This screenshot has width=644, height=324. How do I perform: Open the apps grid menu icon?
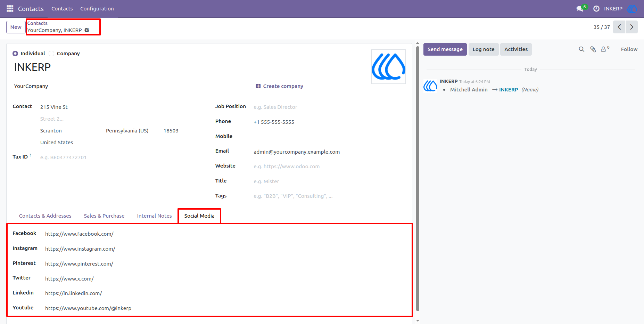pyautogui.click(x=10, y=8)
